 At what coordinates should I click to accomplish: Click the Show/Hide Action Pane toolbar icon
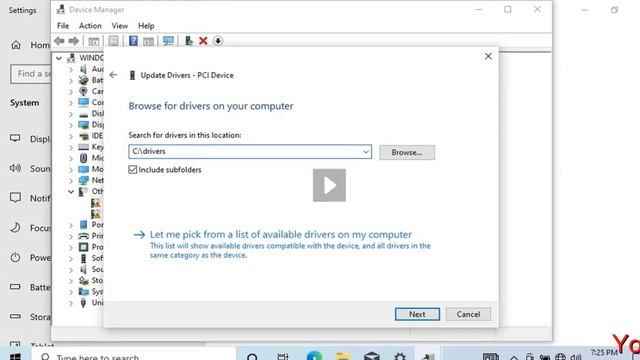click(148, 41)
